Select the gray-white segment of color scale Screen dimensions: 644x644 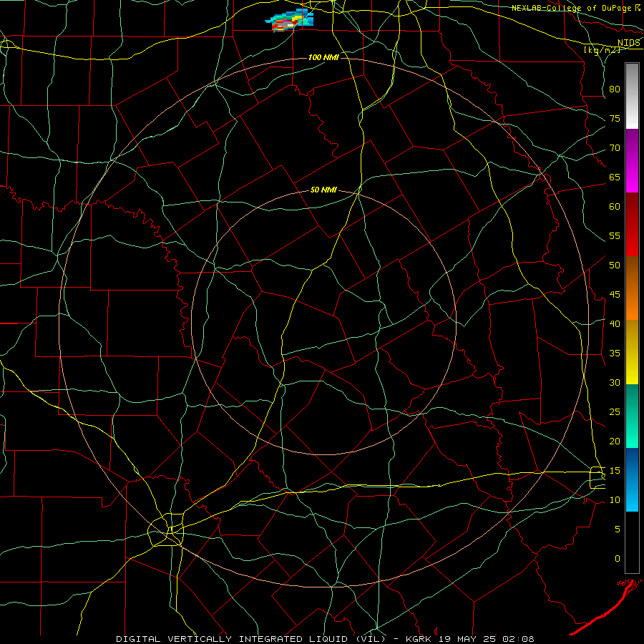(x=632, y=96)
